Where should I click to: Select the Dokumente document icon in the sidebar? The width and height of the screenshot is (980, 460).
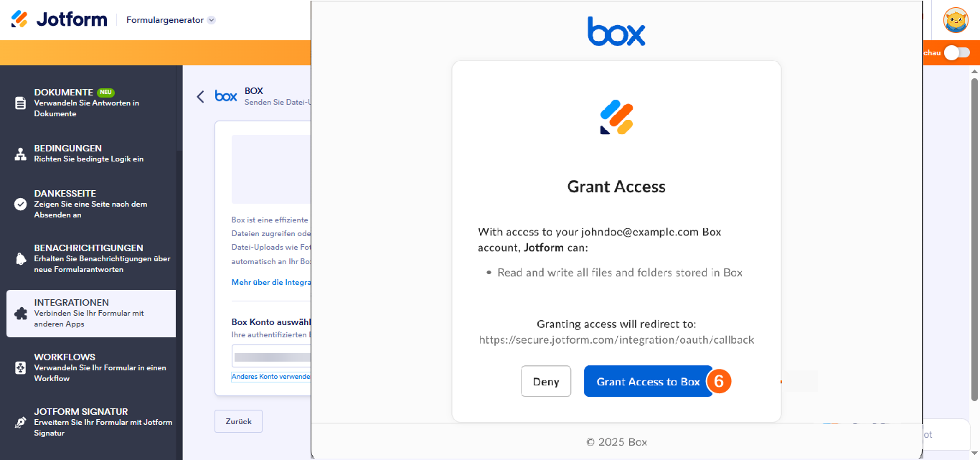[19, 103]
